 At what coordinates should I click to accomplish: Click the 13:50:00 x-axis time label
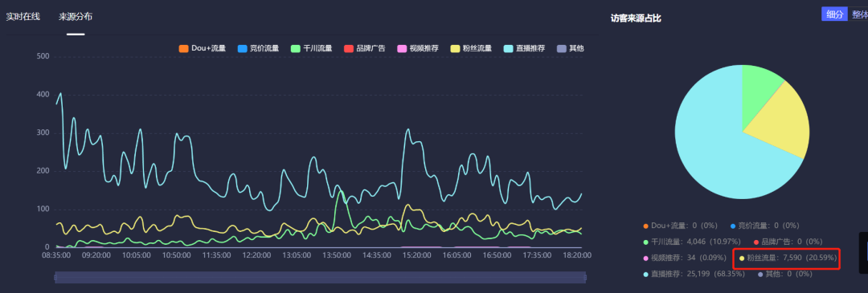[337, 255]
